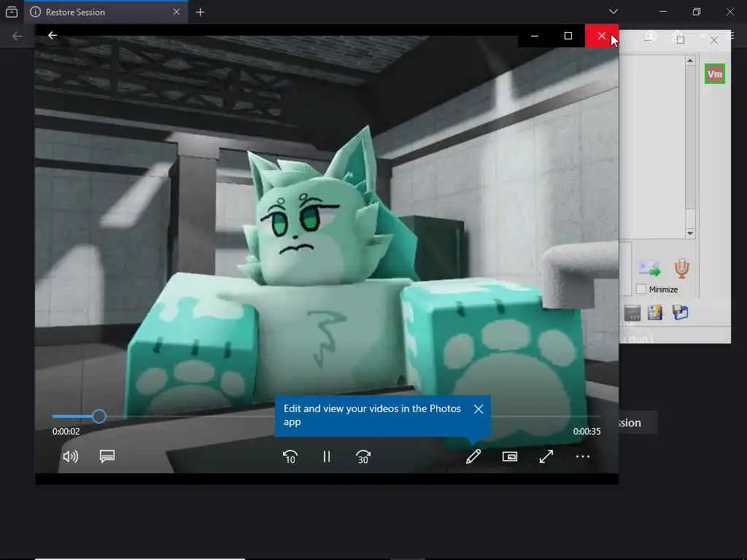
Task: Mute the video volume speaker icon
Action: [x=71, y=456]
